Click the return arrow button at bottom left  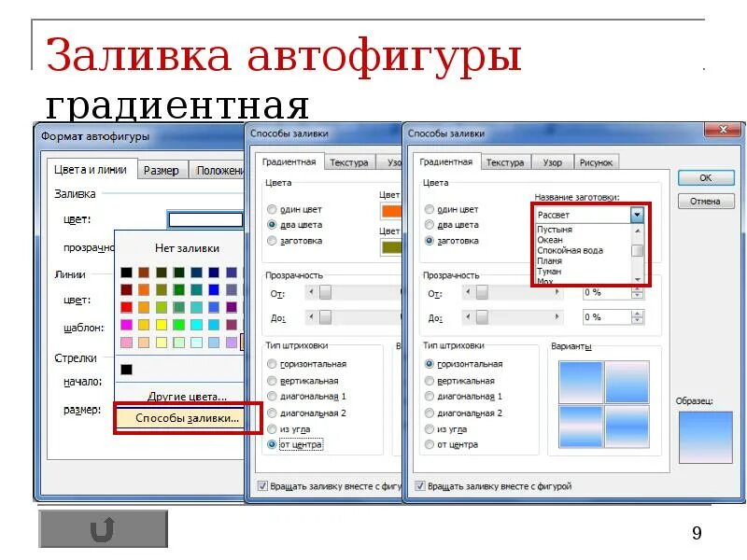click(x=103, y=528)
